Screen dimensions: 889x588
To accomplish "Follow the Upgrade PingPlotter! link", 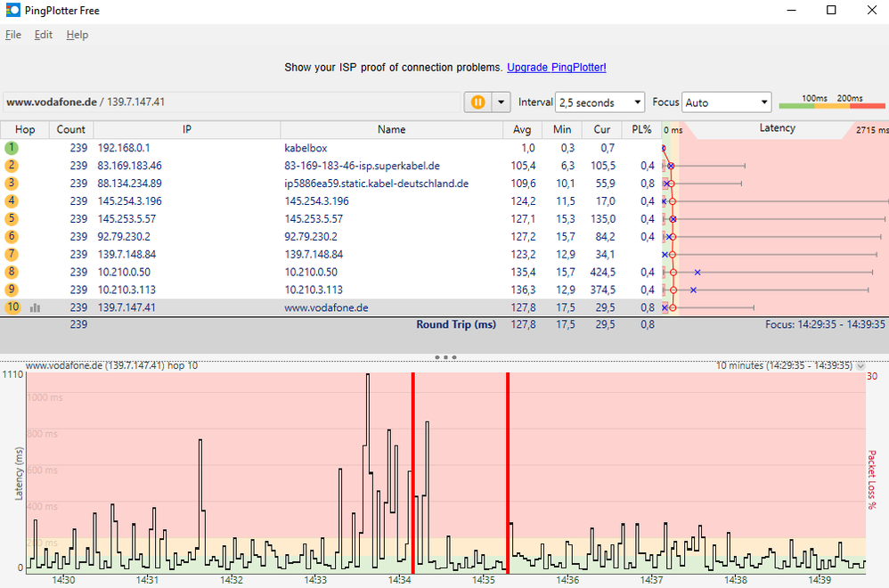I will pos(556,68).
